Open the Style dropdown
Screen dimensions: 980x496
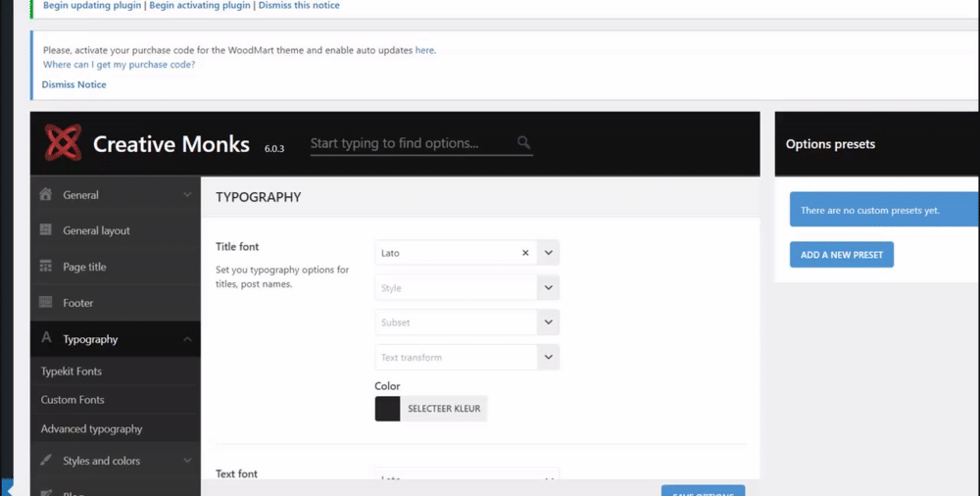pyautogui.click(x=466, y=288)
